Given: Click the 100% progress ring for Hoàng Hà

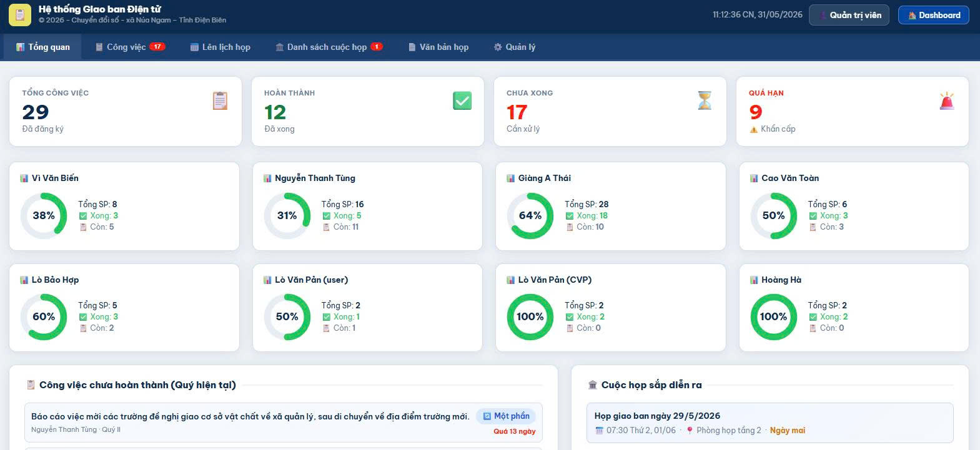Looking at the screenshot, I should point(773,316).
